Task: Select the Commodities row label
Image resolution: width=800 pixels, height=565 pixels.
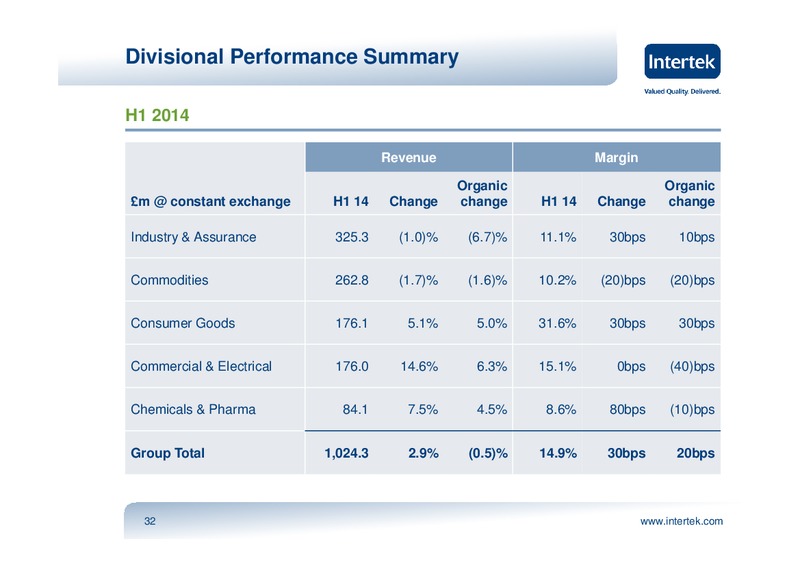Action: click(169, 280)
